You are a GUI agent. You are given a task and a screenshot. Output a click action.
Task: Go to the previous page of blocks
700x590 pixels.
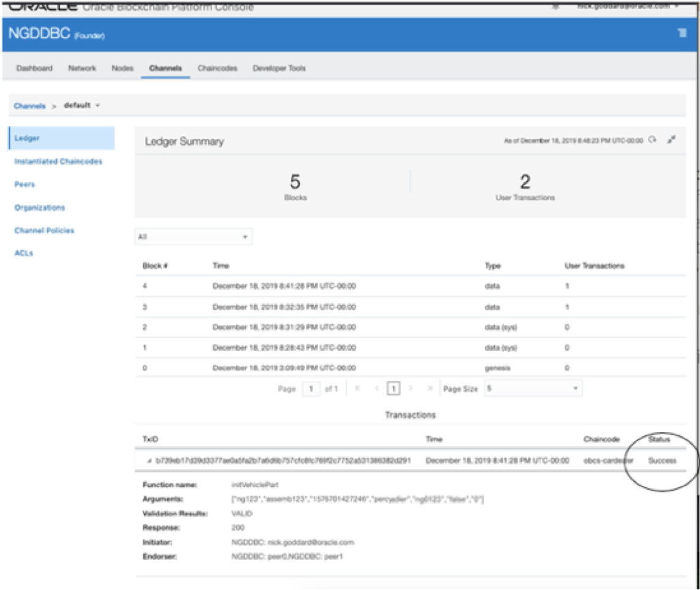click(x=376, y=389)
